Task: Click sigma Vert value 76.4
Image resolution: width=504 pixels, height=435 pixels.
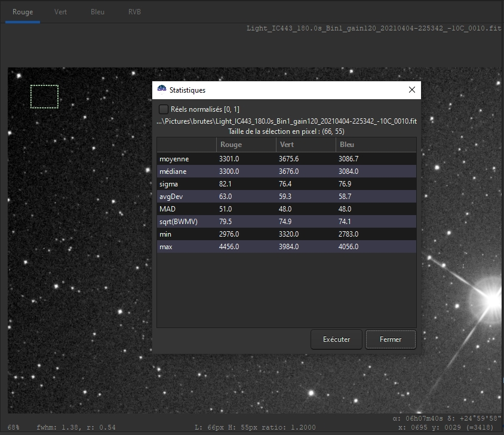Action: pos(285,184)
